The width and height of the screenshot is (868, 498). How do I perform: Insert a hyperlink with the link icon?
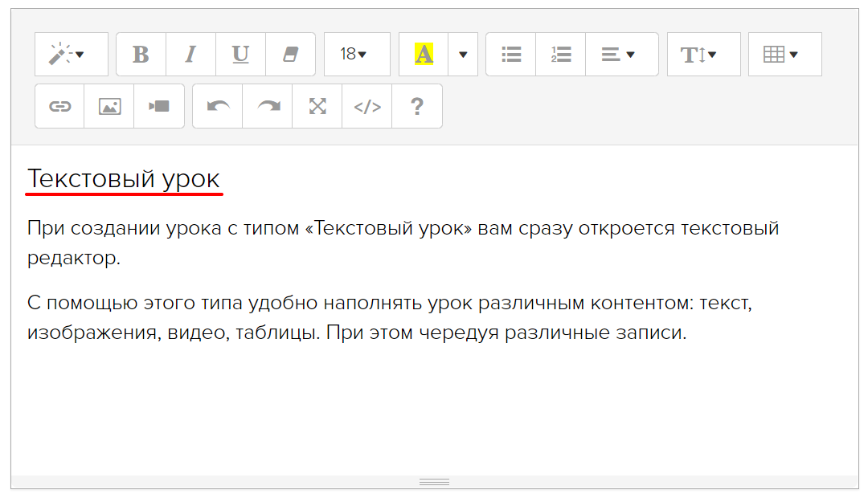59,106
